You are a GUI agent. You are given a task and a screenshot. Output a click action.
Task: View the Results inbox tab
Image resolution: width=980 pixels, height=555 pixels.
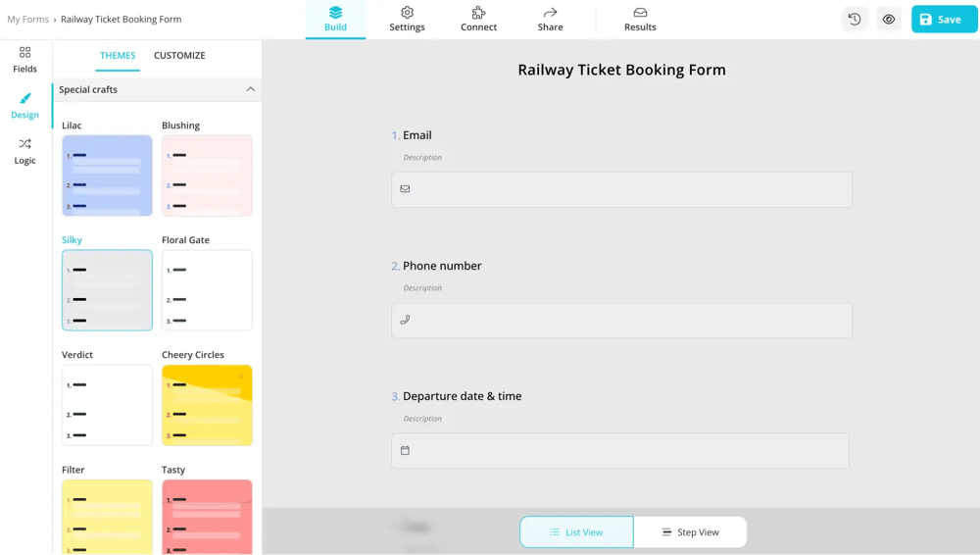tap(640, 19)
